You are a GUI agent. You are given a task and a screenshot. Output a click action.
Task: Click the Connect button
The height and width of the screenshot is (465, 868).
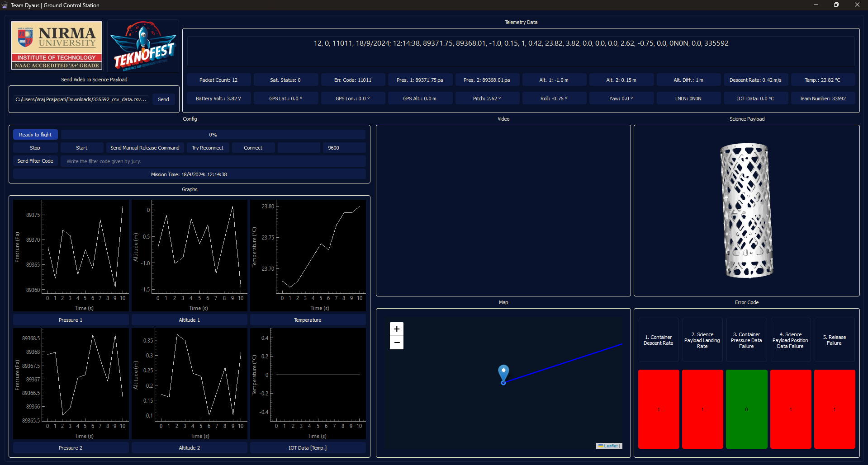[253, 147]
